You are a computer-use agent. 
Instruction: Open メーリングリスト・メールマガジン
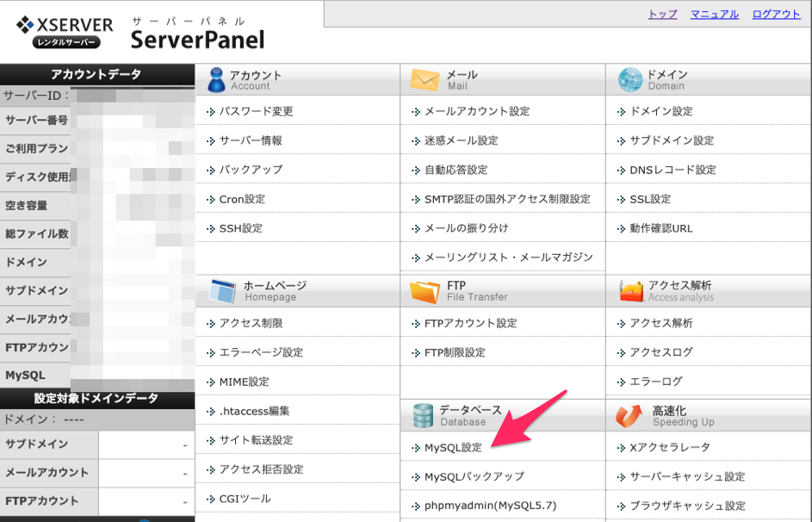pos(509,258)
